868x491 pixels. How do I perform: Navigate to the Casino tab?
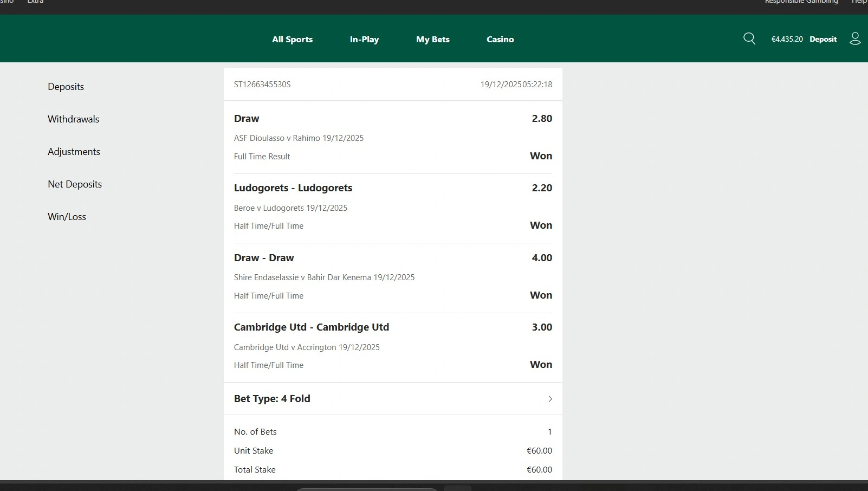click(x=500, y=39)
